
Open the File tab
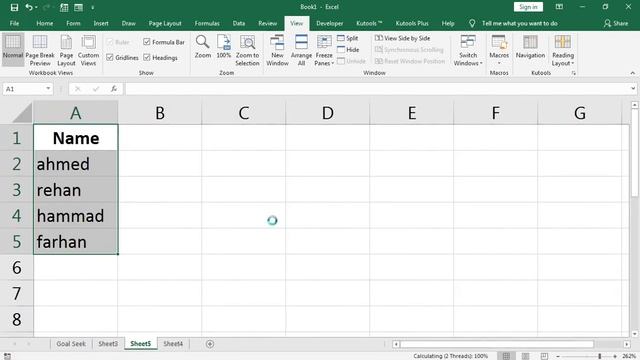click(x=14, y=23)
